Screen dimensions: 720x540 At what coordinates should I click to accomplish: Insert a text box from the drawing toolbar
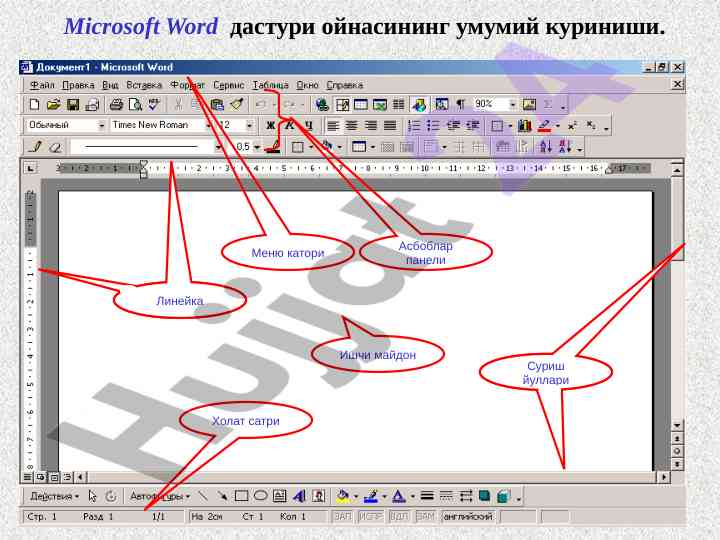(279, 496)
